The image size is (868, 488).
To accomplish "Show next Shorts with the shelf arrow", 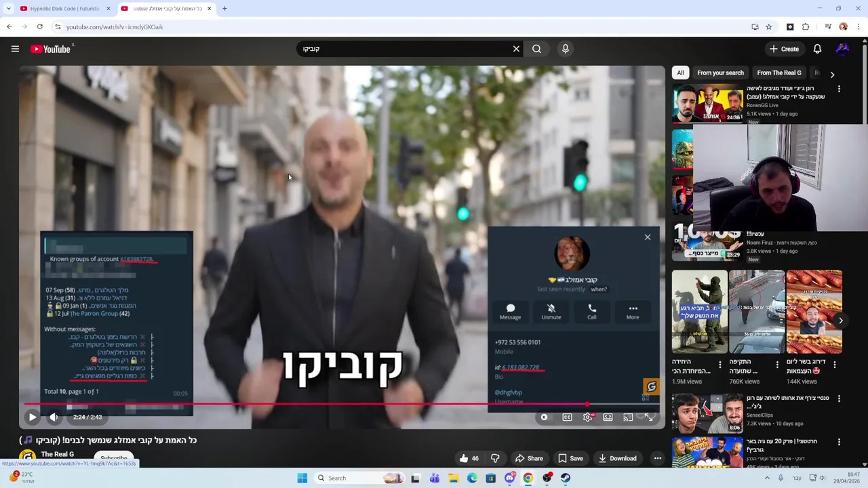I will click(841, 321).
